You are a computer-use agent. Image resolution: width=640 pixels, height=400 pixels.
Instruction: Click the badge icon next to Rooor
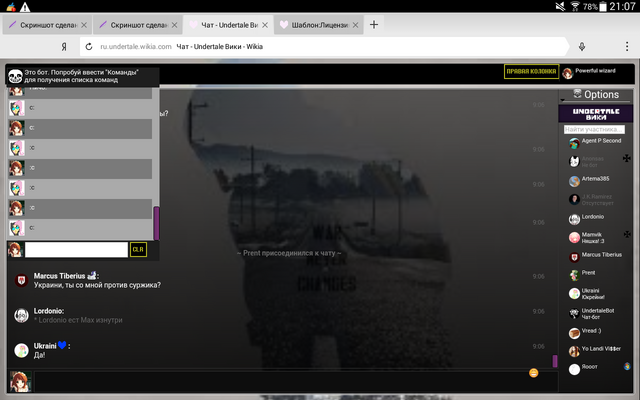coord(627,366)
